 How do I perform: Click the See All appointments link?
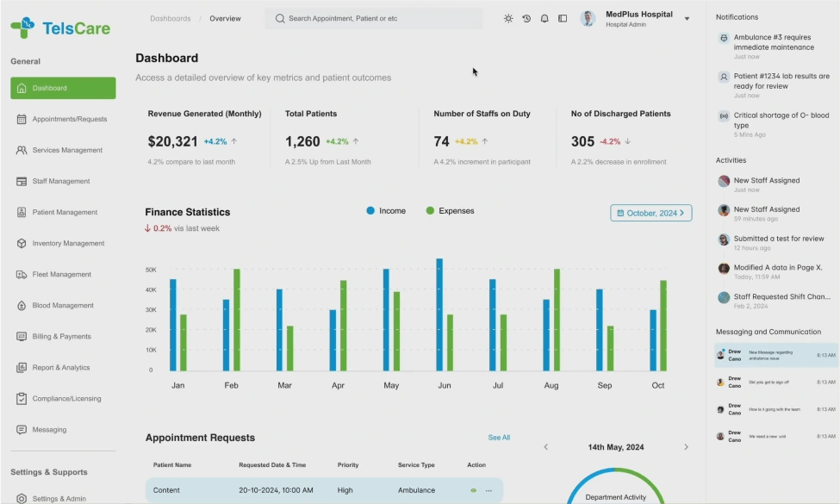pyautogui.click(x=499, y=438)
